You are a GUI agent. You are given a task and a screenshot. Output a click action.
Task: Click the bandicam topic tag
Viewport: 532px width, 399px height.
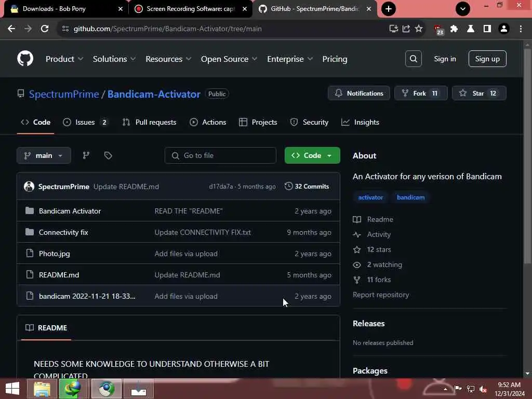pos(410,197)
